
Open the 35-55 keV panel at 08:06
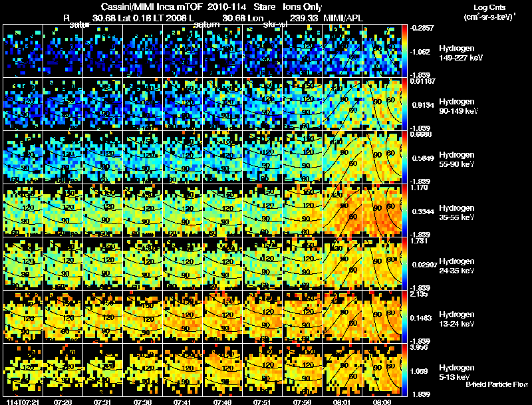pos(382,210)
